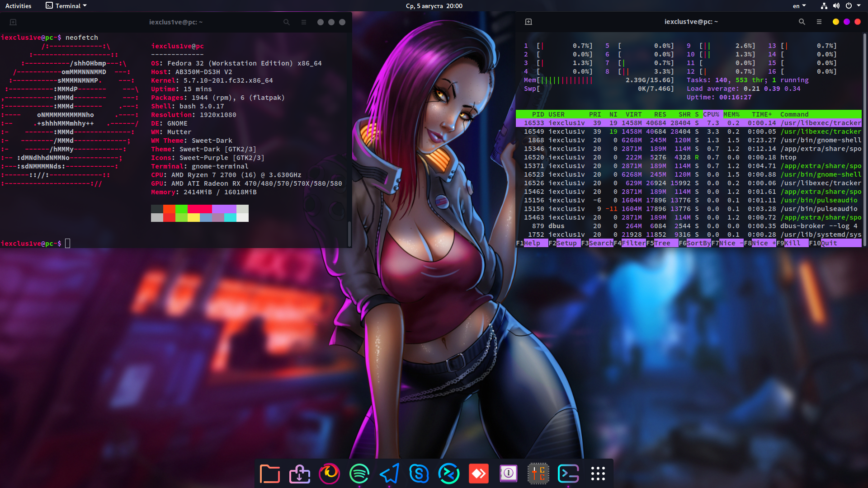This screenshot has height=488, width=868.
Task: Select pulseaudio process row PID 15156
Action: 689,200
